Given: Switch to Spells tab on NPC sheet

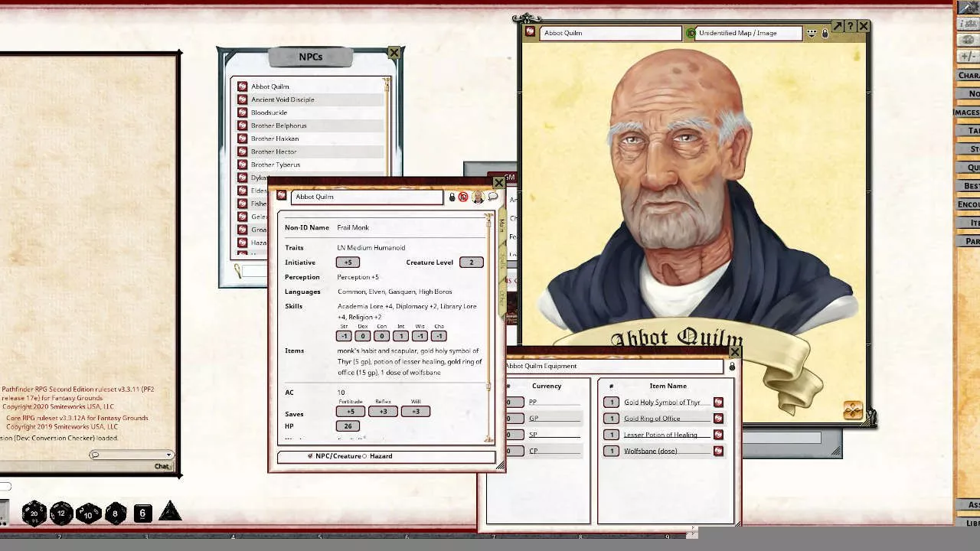Looking at the screenshot, I should (x=501, y=260).
